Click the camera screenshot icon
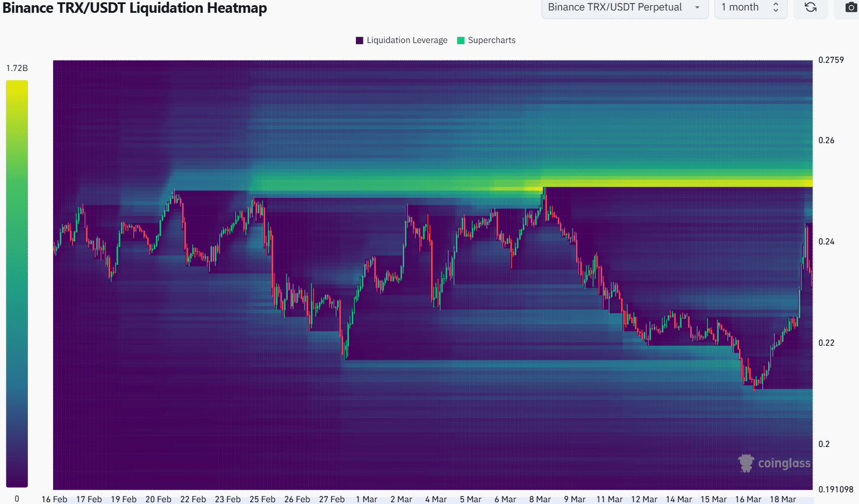This screenshot has height=504, width=859. point(851,8)
